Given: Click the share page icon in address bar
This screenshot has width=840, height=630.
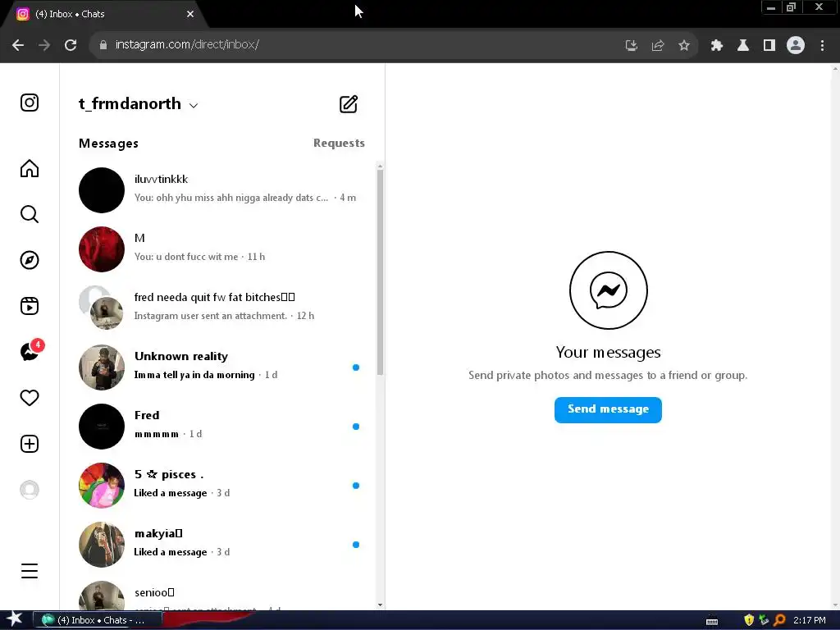Looking at the screenshot, I should click(x=658, y=46).
